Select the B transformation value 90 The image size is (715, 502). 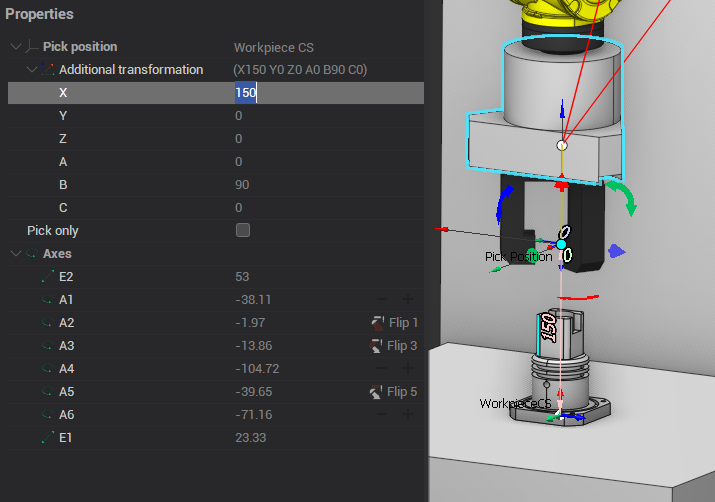[242, 185]
